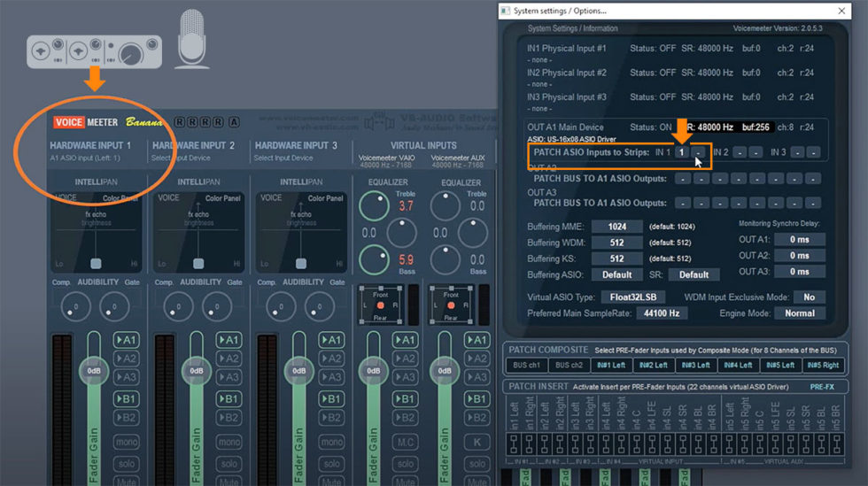Enable mono on Hardware Input 2 strip
Viewport: 868px width, 486px height.
(229, 442)
